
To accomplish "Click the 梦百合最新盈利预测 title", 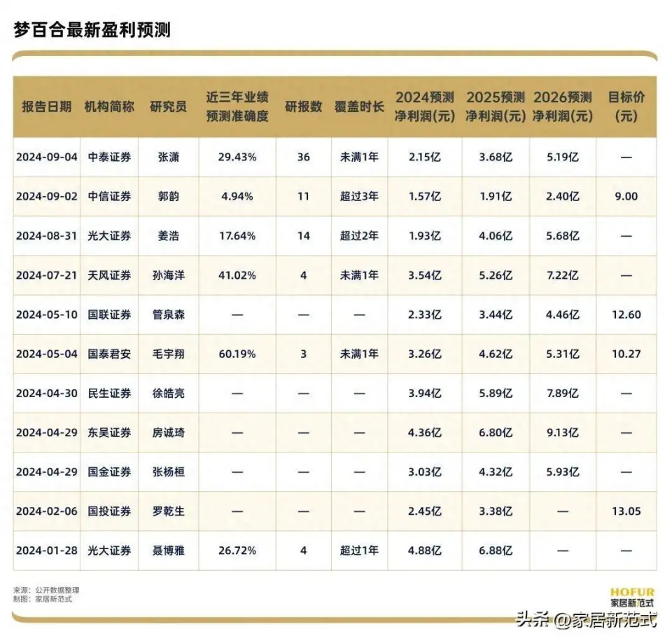I will click(92, 30).
